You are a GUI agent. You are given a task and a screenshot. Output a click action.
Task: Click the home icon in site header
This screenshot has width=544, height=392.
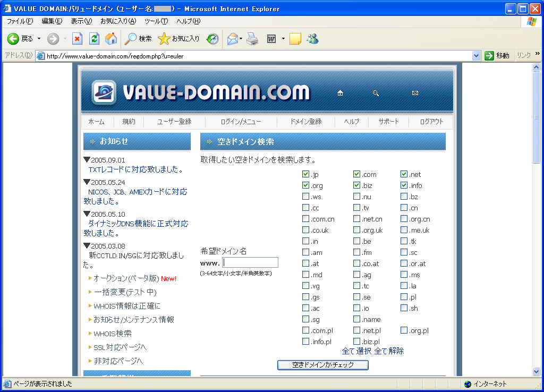(x=341, y=93)
